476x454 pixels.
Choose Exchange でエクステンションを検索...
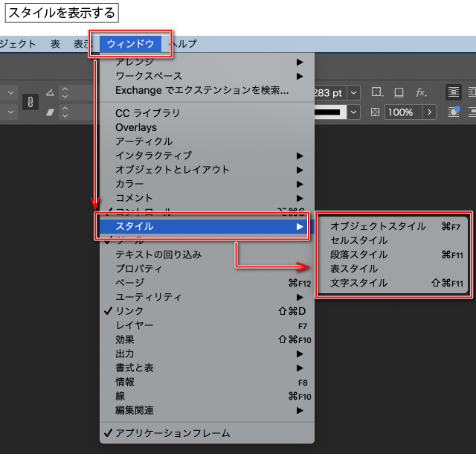pos(207,90)
